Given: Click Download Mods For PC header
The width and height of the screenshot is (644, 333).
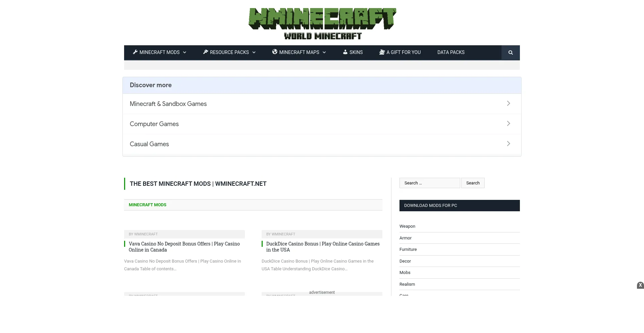Looking at the screenshot, I should pyautogui.click(x=460, y=206).
